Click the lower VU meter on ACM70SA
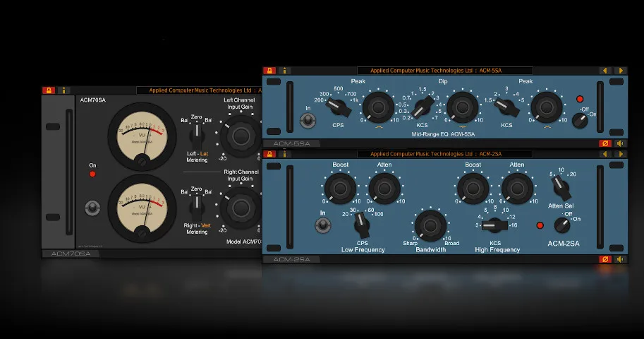Viewport: 644px width, 339px height. click(142, 208)
